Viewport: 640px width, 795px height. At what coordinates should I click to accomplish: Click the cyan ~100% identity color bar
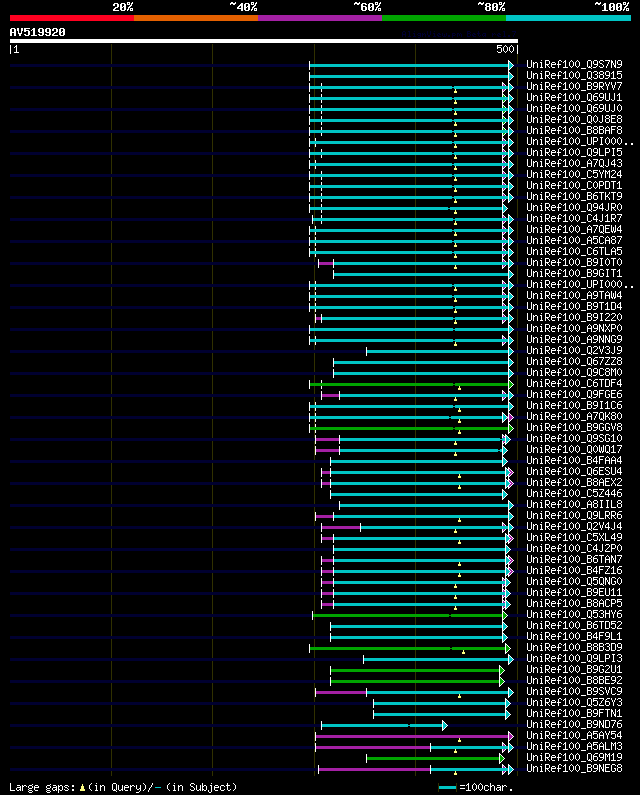coord(568,18)
